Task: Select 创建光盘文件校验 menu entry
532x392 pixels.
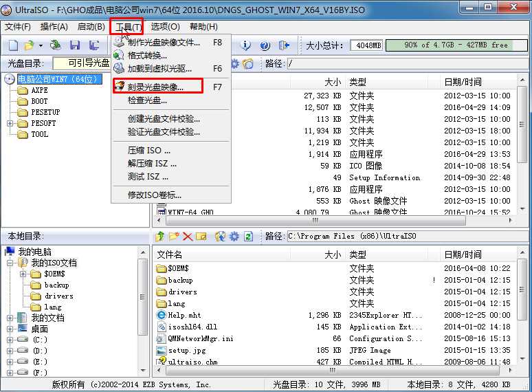Action: coord(171,119)
